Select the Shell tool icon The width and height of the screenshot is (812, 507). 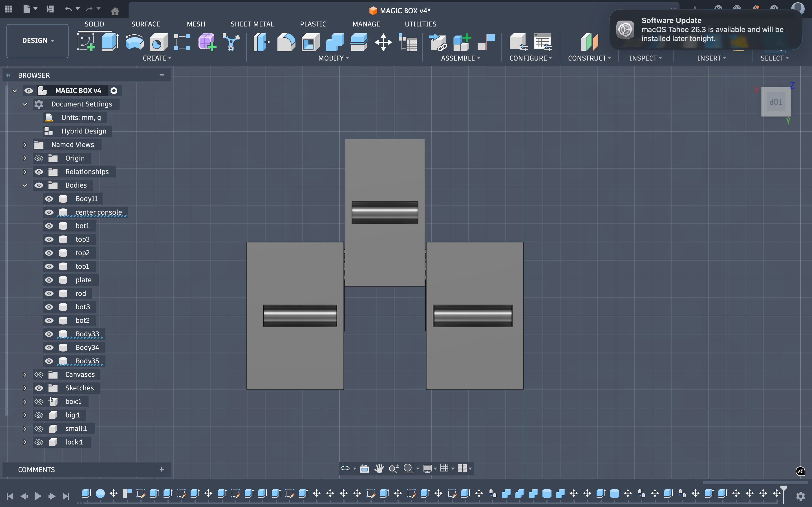click(x=310, y=42)
